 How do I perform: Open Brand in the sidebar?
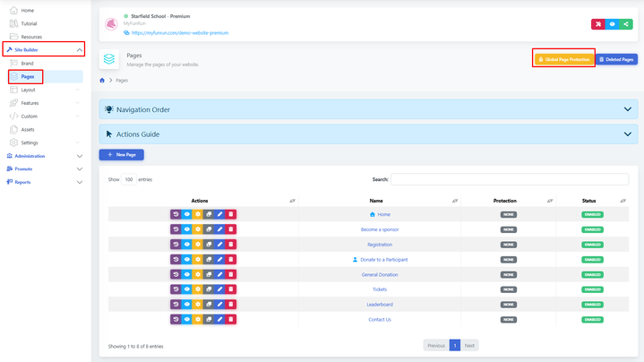pos(28,64)
